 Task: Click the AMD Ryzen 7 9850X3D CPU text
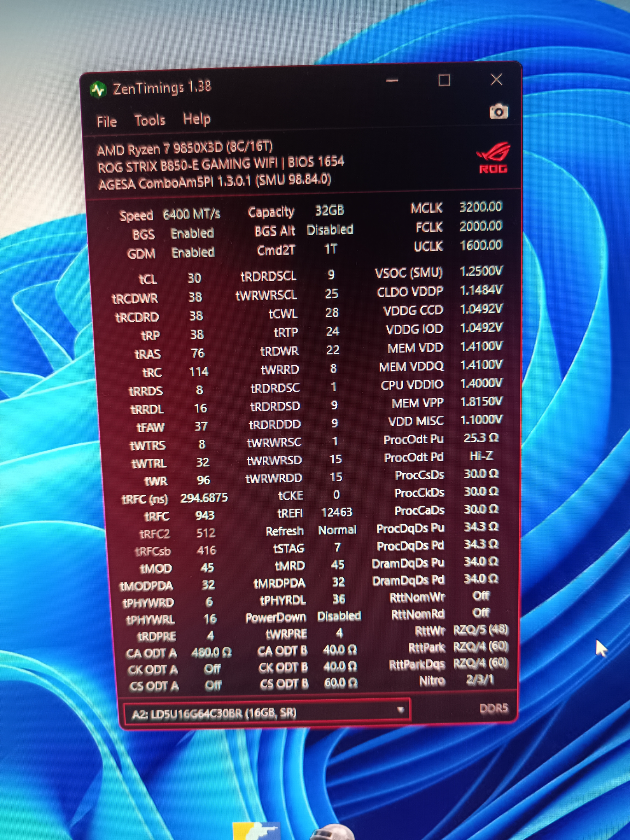tap(185, 148)
